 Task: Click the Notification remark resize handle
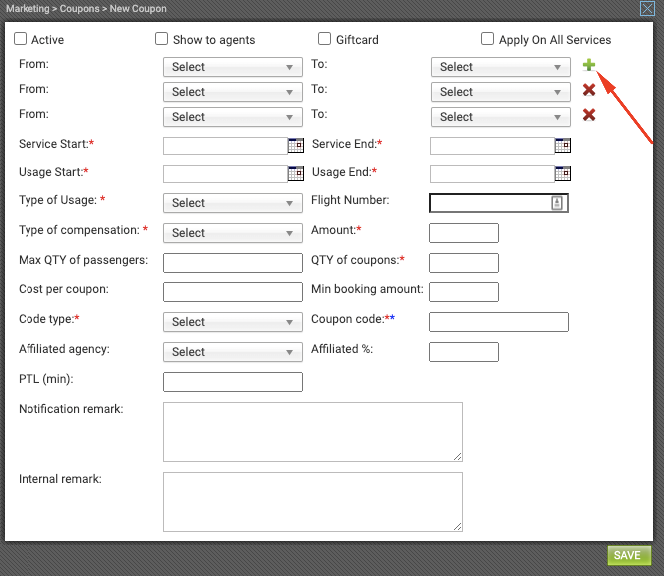[x=457, y=457]
